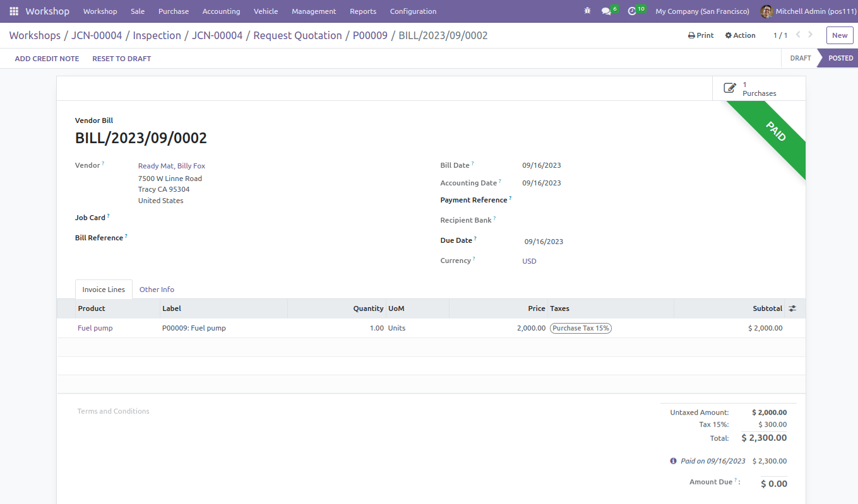Click the Purchases edit-pencil stat icon

730,88
